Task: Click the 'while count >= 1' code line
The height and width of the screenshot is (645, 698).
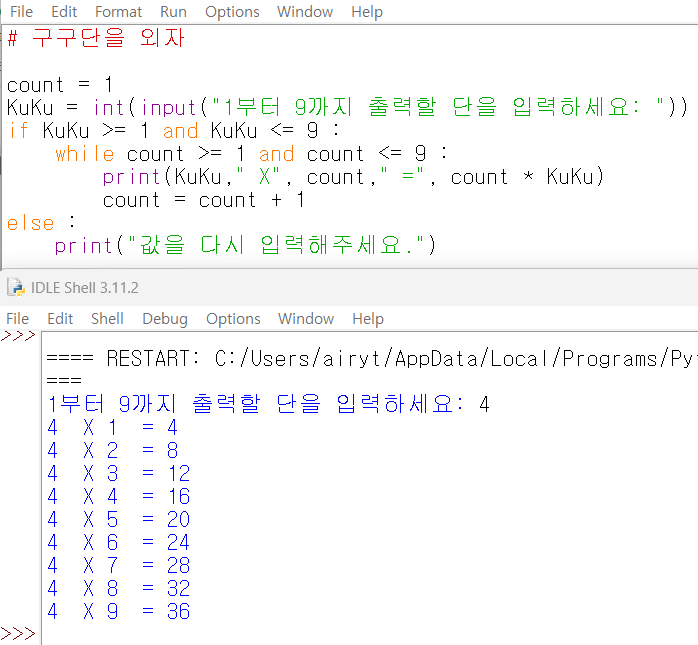Action: [252, 154]
